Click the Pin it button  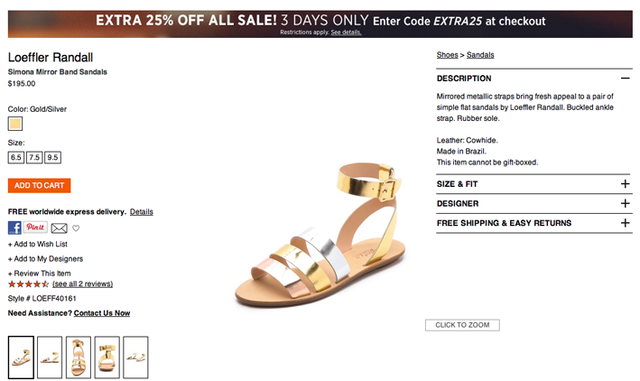[36, 227]
